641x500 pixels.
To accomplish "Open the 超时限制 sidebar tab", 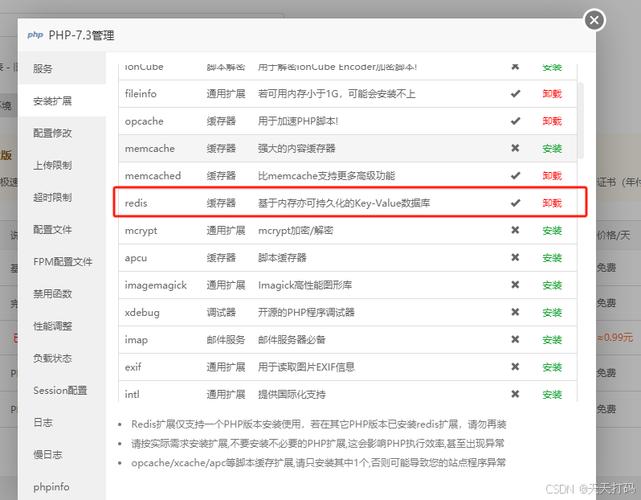I will [62, 197].
